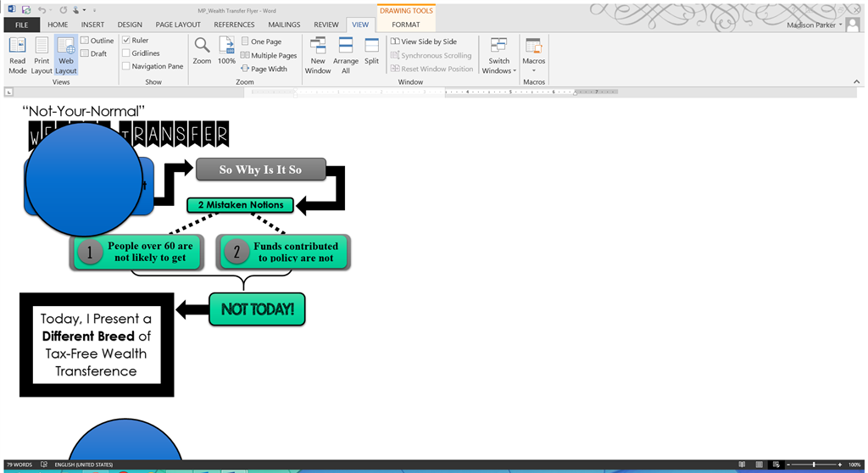Click Reset Window Position
The image size is (868, 473).
[431, 69]
